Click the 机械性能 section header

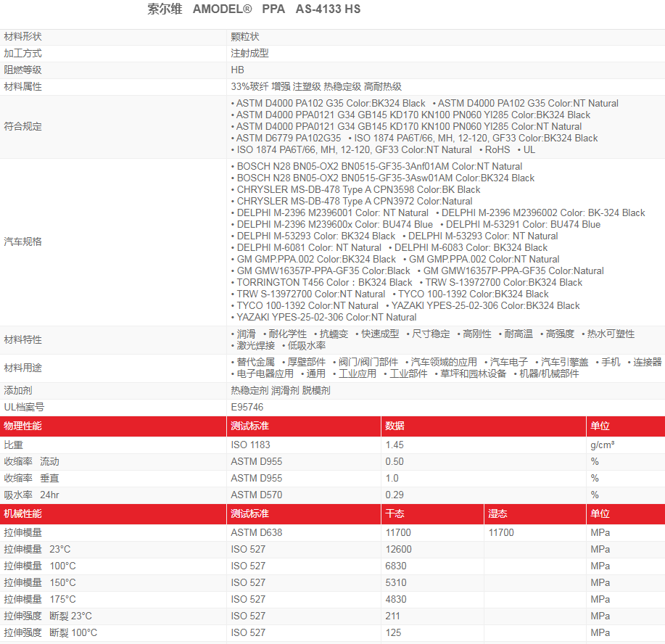point(23,513)
